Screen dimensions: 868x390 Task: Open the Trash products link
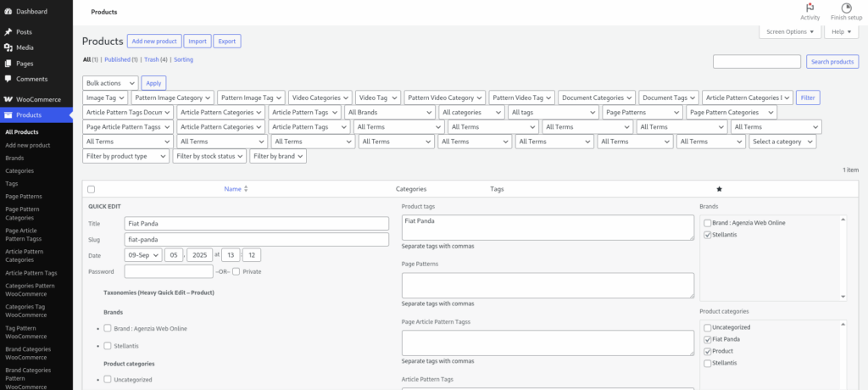(x=152, y=59)
